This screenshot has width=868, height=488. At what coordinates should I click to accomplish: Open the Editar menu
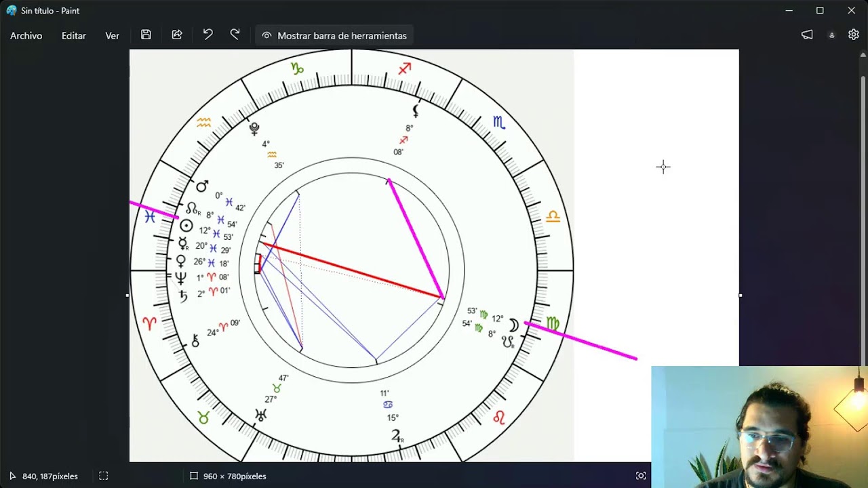(x=73, y=36)
